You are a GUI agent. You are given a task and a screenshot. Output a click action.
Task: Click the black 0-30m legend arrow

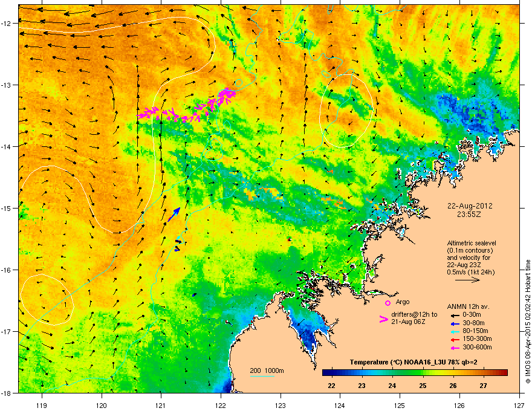tap(455, 315)
